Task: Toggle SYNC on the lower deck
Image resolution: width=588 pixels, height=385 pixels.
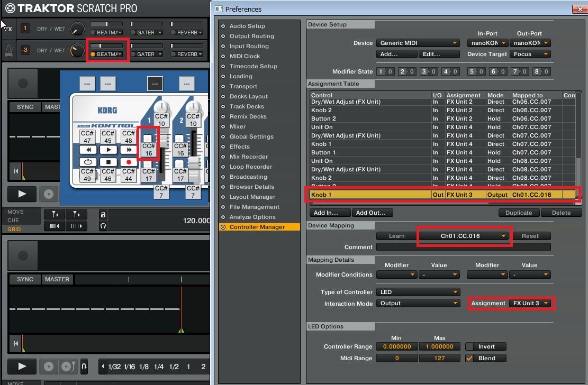Action: click(x=25, y=279)
